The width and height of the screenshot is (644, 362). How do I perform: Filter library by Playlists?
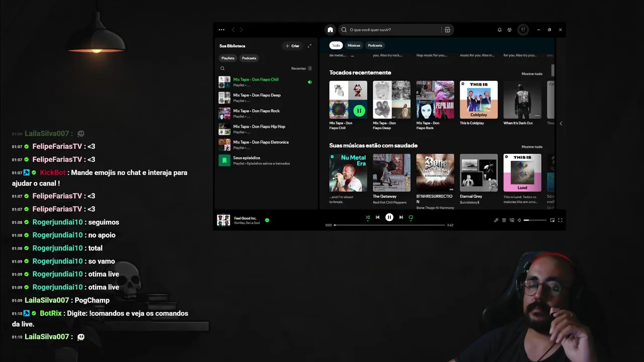(x=228, y=58)
